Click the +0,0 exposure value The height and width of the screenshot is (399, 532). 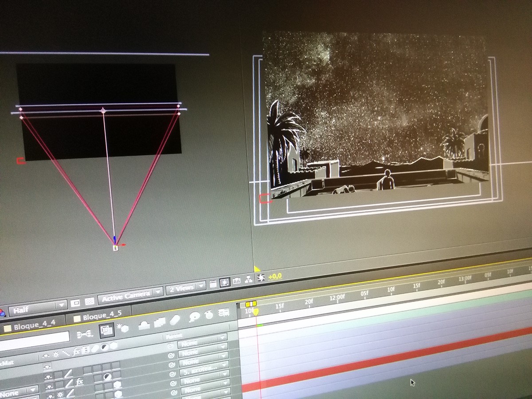click(275, 276)
